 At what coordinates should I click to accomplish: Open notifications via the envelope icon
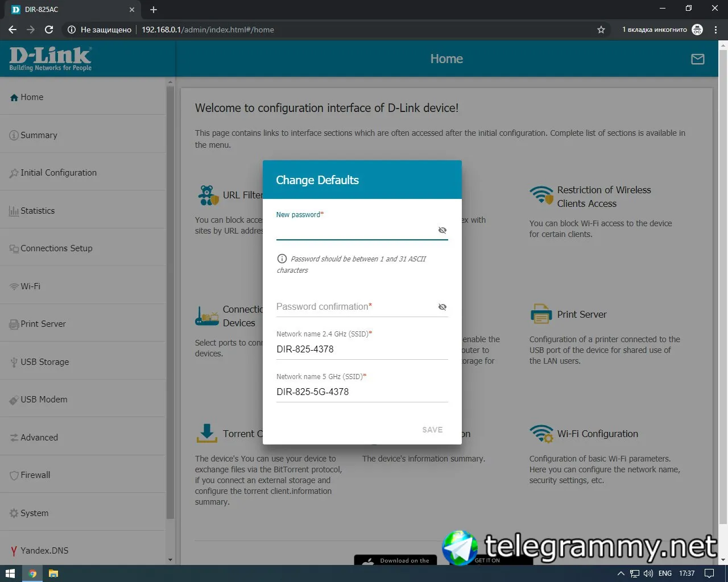tap(697, 59)
